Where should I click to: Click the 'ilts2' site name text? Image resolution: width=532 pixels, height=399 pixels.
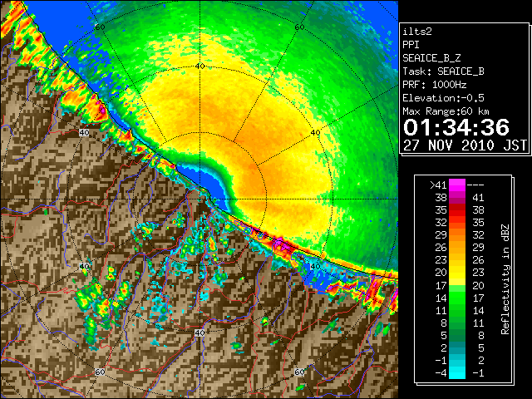pyautogui.click(x=417, y=32)
